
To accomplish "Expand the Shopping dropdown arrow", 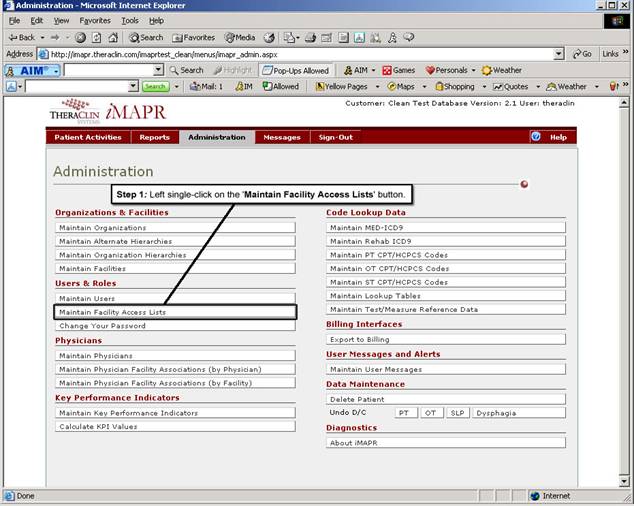I will tap(484, 87).
